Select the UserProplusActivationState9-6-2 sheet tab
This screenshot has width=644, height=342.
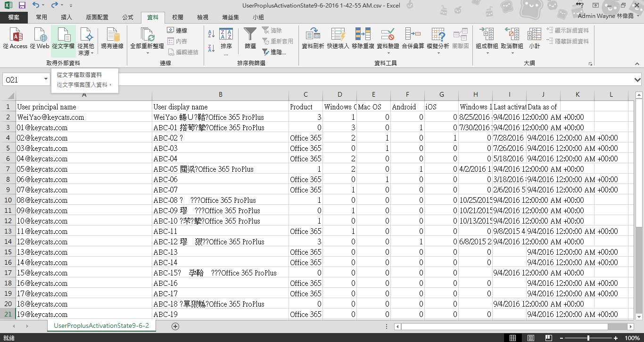[x=101, y=326]
